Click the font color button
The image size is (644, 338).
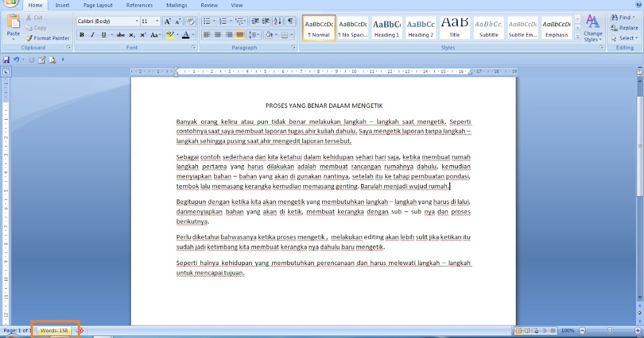pos(186,35)
